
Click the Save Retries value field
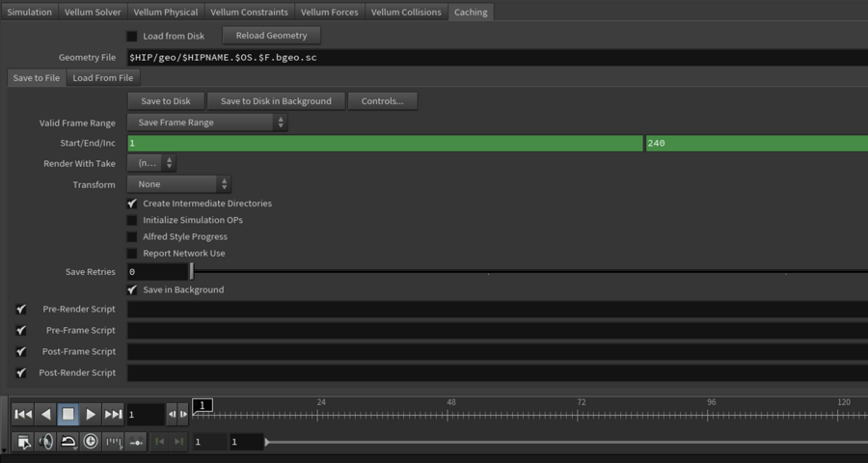tap(158, 272)
